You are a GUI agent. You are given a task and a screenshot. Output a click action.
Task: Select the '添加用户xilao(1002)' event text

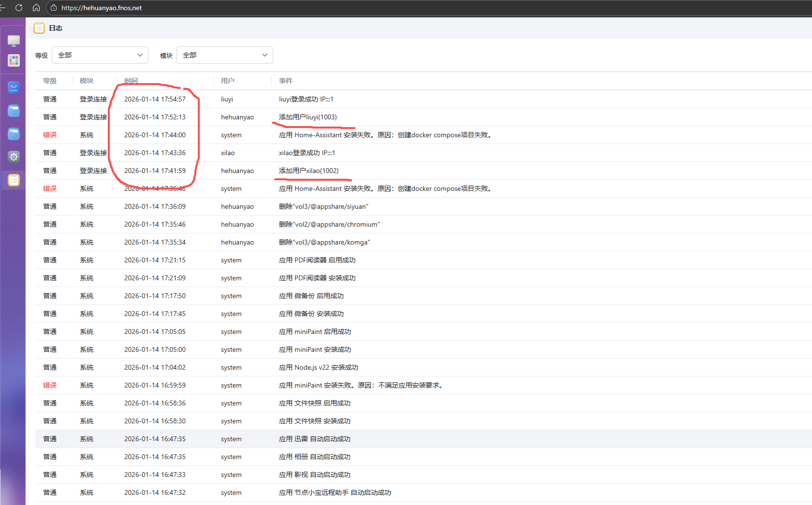click(x=309, y=171)
